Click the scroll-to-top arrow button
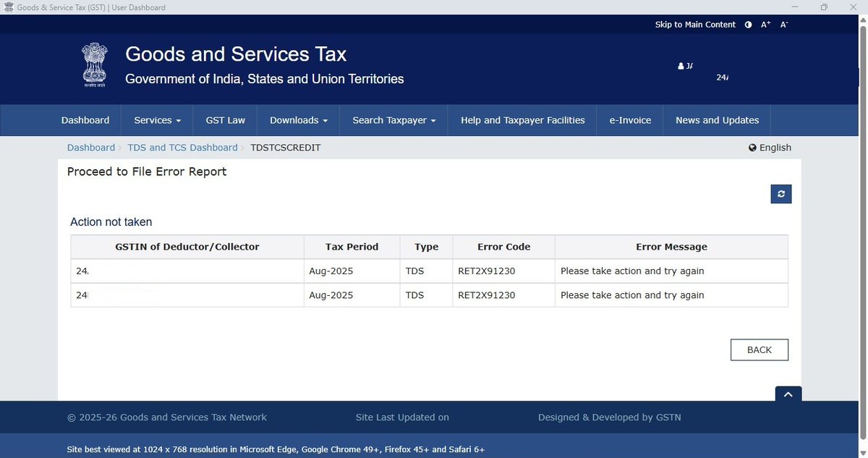The width and height of the screenshot is (868, 458). coord(788,394)
